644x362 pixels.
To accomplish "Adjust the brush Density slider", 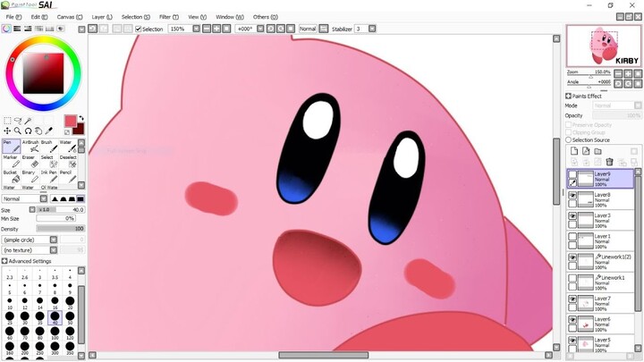I will click(x=60, y=229).
